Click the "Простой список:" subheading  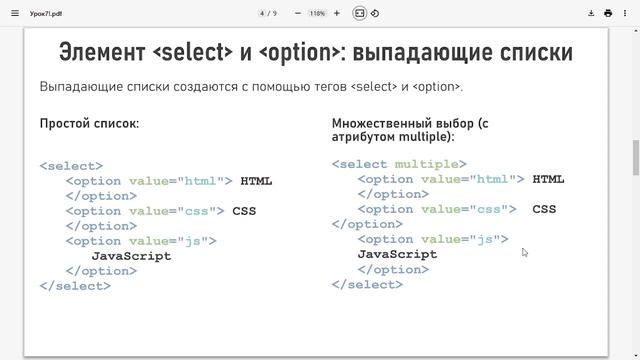[x=89, y=123]
